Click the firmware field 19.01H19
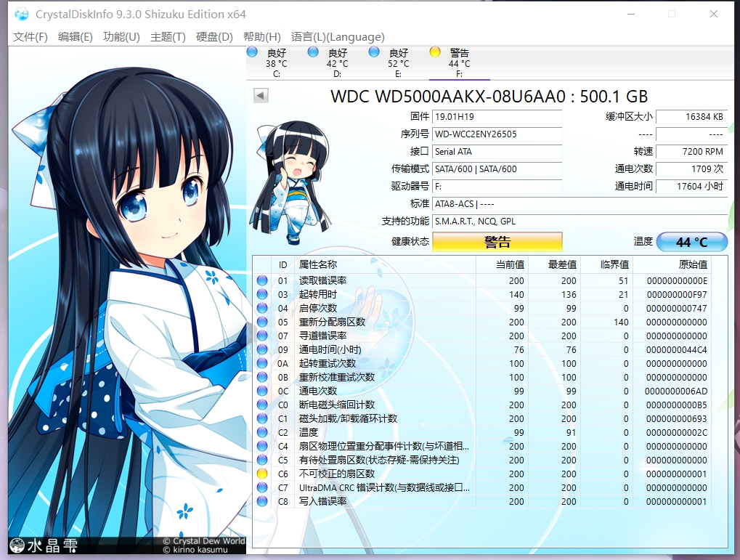The width and height of the screenshot is (740, 560). point(497,117)
